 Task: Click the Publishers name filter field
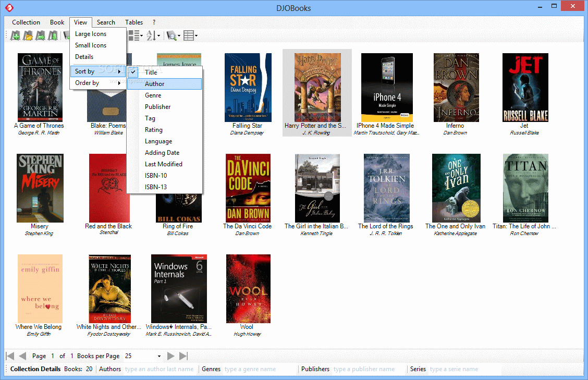point(368,369)
